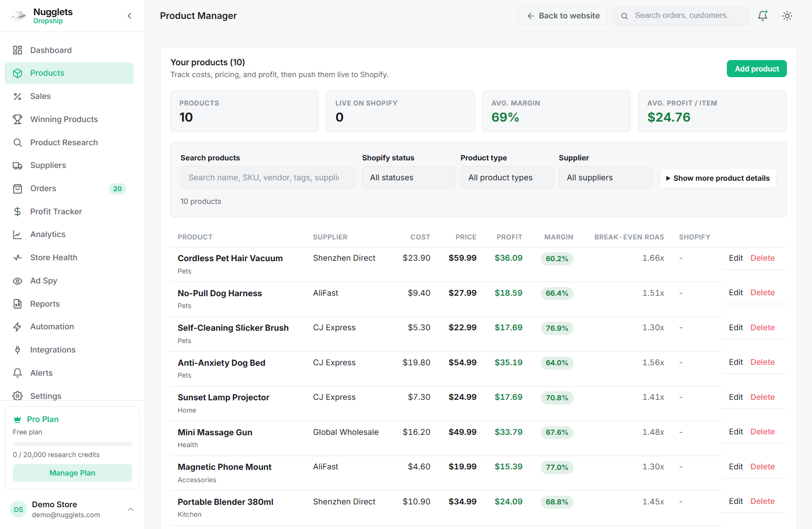Click the Ad Spy eye icon
This screenshot has width=812, height=529.
(x=18, y=281)
